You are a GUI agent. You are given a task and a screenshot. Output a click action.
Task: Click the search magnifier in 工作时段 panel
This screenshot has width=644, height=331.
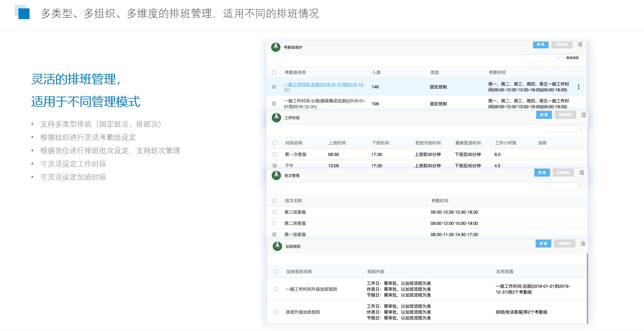pos(581,129)
